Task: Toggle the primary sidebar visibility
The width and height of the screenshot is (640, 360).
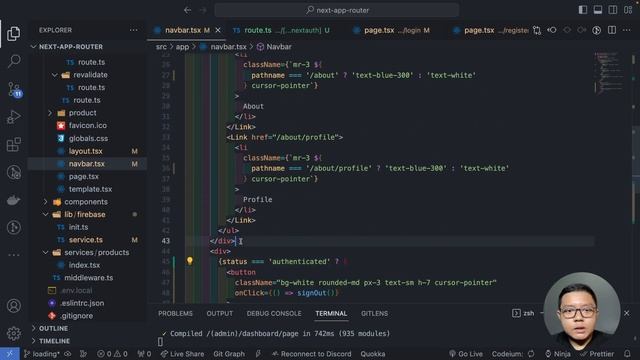Action: (x=582, y=10)
